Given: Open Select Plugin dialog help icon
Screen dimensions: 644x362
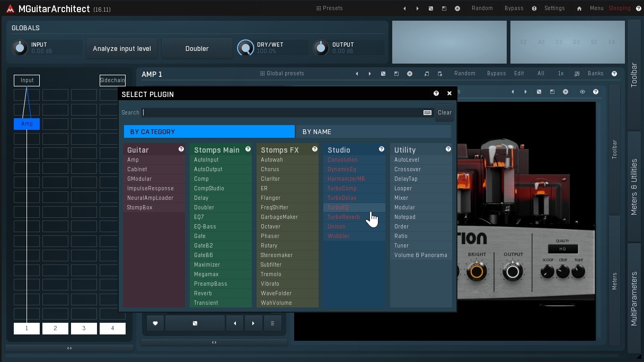Looking at the screenshot, I should pos(436,93).
